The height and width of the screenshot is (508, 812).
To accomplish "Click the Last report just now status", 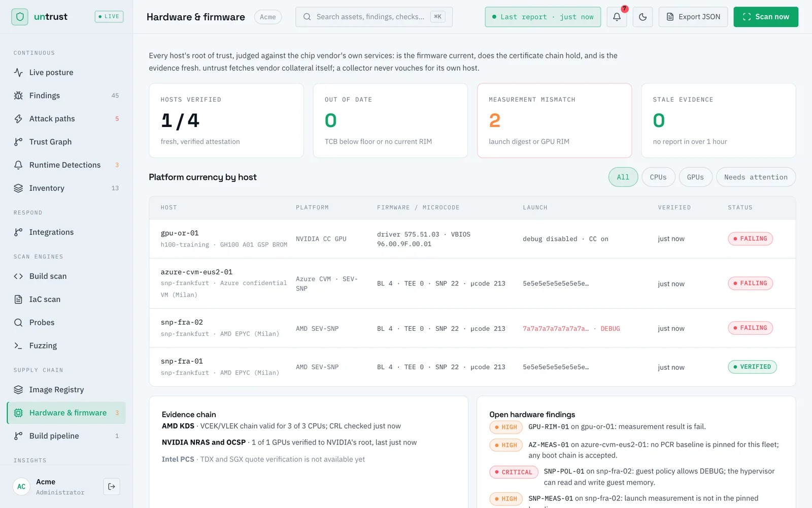I will [x=543, y=17].
